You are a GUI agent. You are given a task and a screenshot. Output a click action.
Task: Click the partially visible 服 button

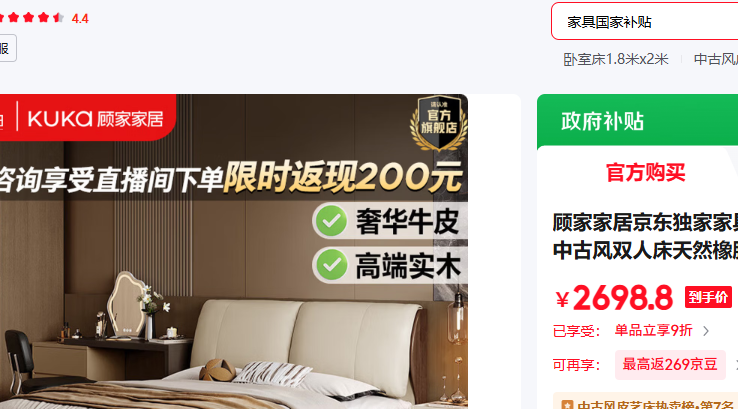[x=7, y=48]
